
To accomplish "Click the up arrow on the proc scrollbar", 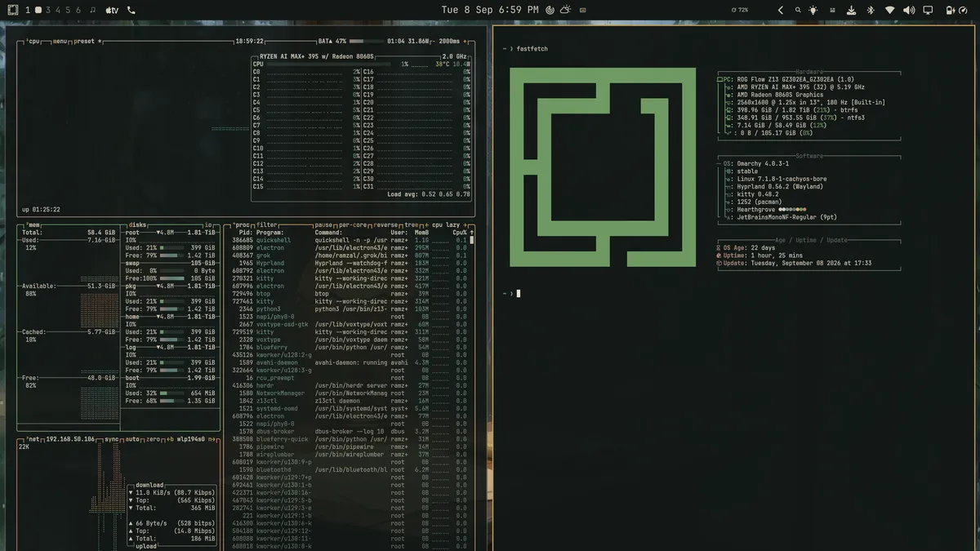I will click(x=470, y=233).
